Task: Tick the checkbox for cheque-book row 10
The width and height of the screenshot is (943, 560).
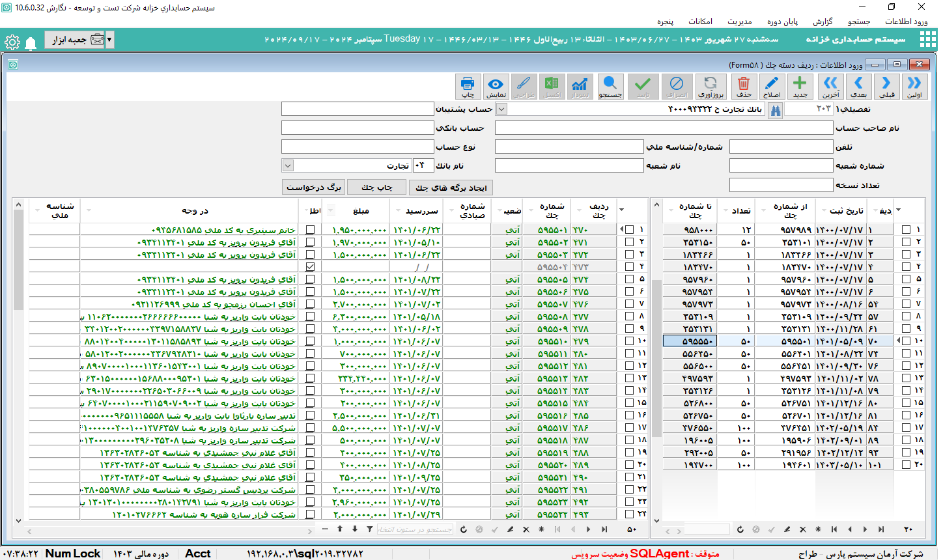Action: [907, 341]
